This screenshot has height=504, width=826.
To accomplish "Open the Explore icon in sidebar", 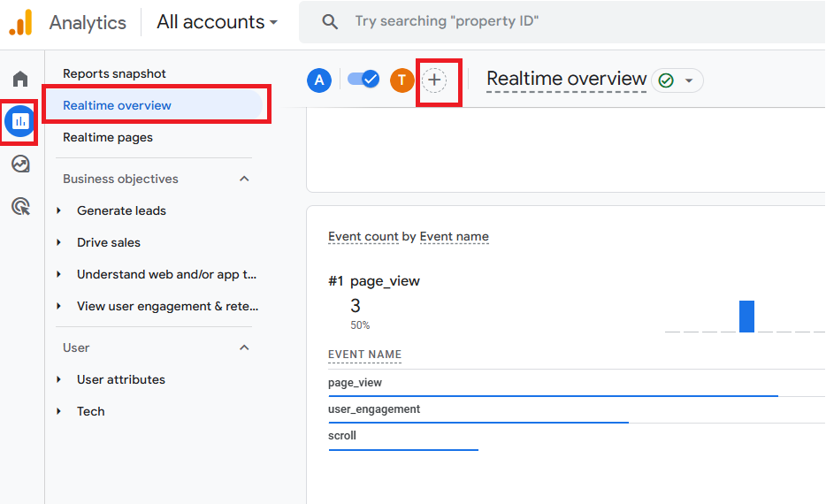I will coord(20,164).
